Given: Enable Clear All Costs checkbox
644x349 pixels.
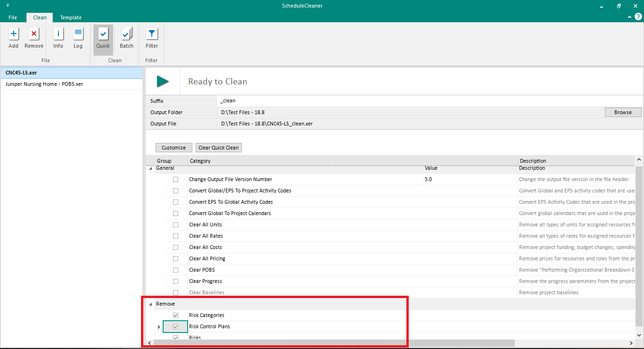Looking at the screenshot, I should [175, 247].
